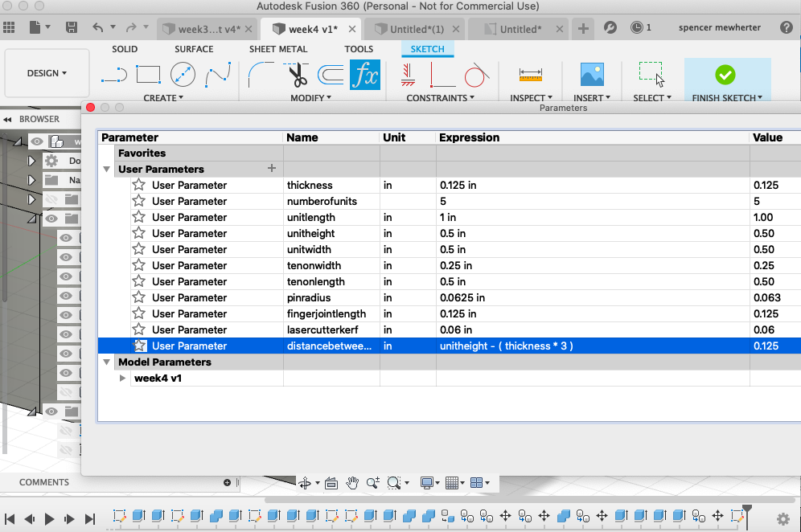Screen dimensions: 801x532
Task: Open the Data Panel grid icon
Action: (9, 27)
